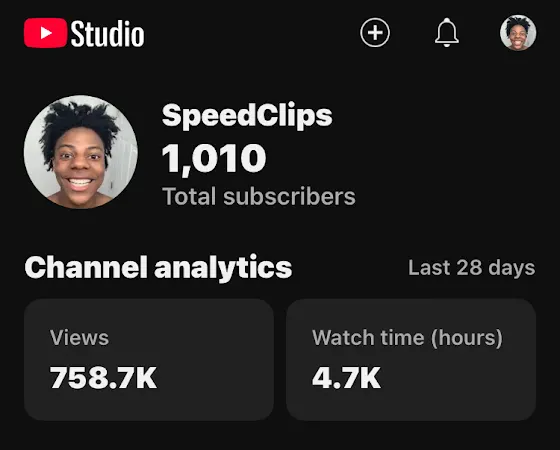Select the Views label text
This screenshot has height=450, width=560.
coord(79,338)
